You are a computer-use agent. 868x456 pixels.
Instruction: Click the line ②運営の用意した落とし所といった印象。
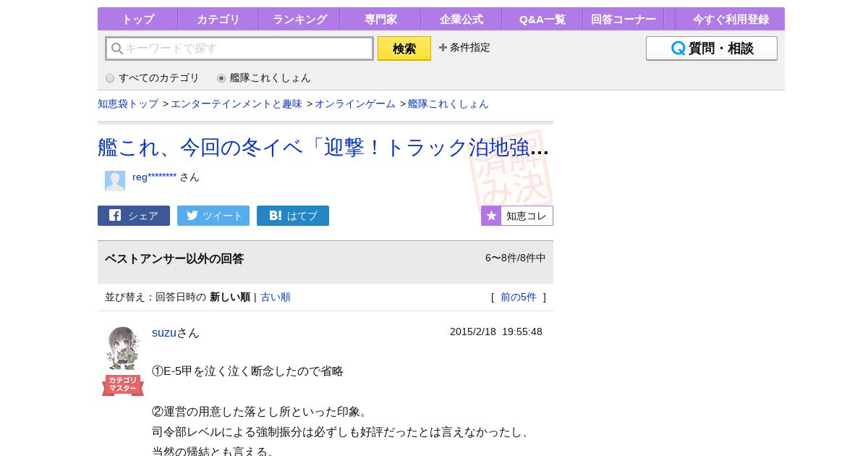click(260, 411)
